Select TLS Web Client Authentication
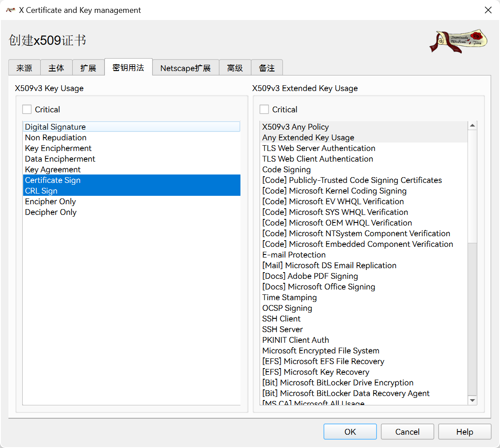The width and height of the screenshot is (500, 448). tap(364, 159)
